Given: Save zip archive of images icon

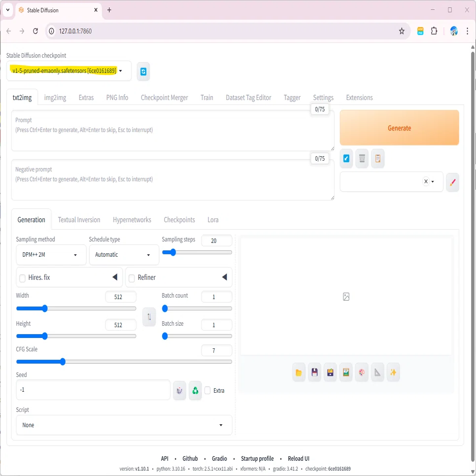Looking at the screenshot, I should coord(330,372).
